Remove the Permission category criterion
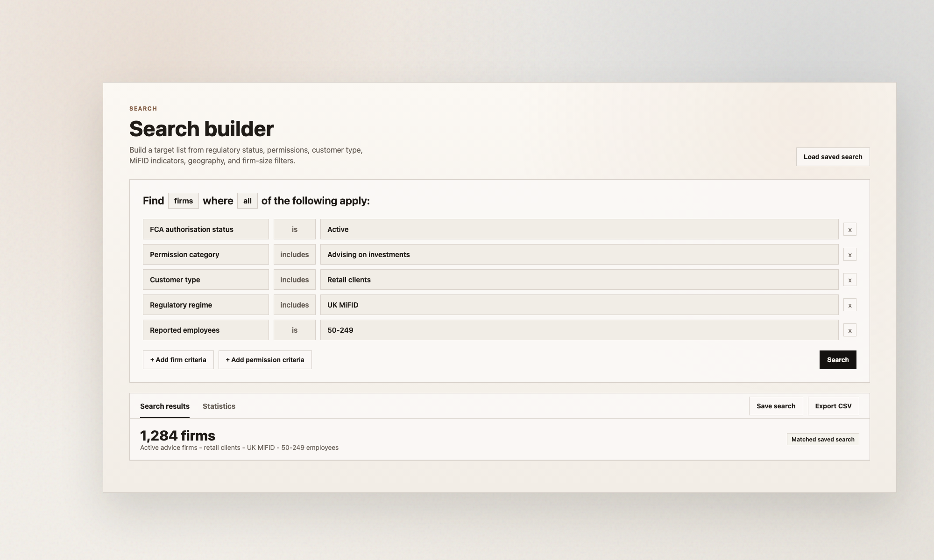Image resolution: width=934 pixels, height=560 pixels. pyautogui.click(x=849, y=254)
